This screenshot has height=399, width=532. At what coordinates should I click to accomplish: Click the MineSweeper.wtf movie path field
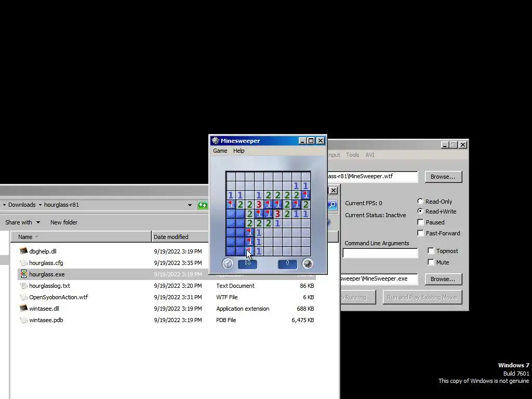click(373, 177)
